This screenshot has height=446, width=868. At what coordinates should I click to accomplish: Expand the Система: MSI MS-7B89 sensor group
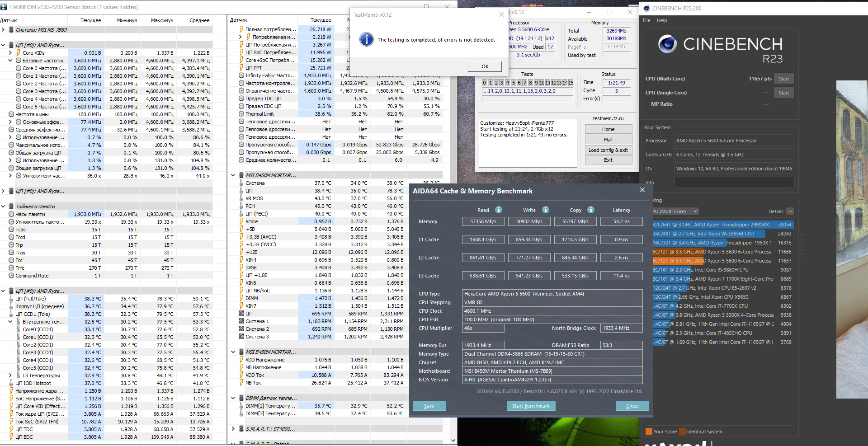3,30
